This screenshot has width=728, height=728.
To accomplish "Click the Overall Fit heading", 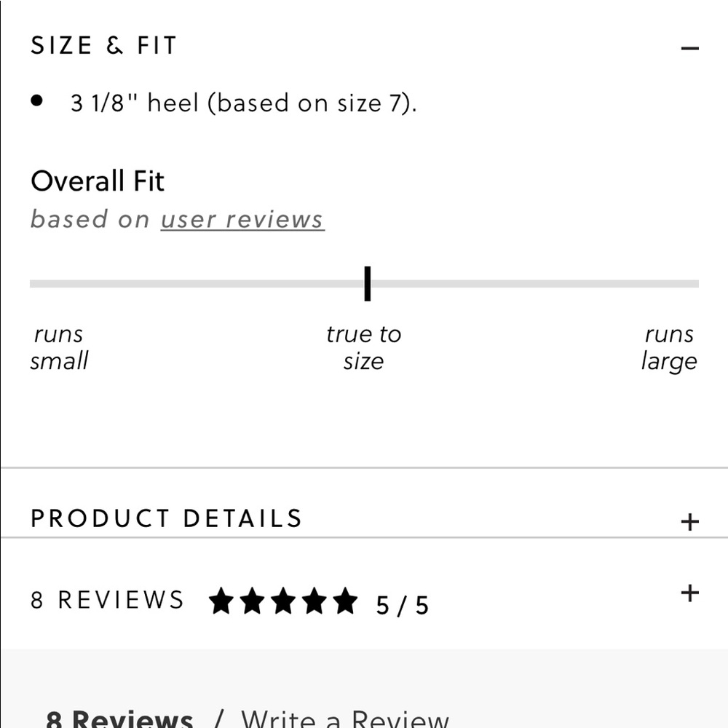I will pos(98,181).
